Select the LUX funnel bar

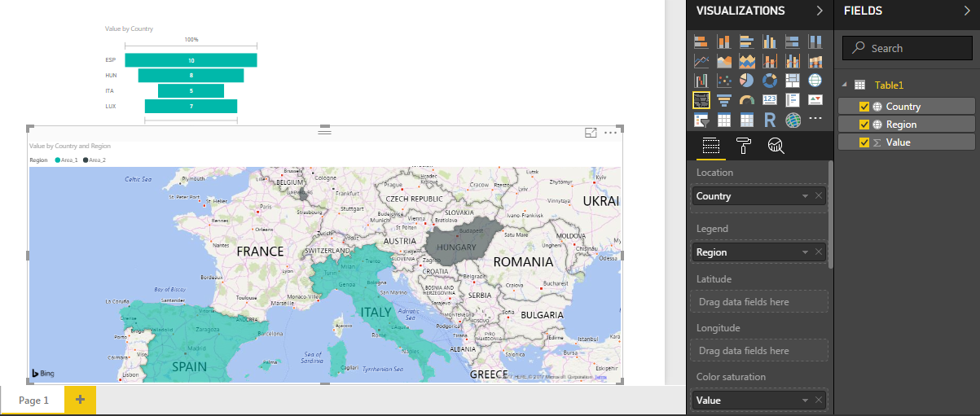(x=191, y=106)
